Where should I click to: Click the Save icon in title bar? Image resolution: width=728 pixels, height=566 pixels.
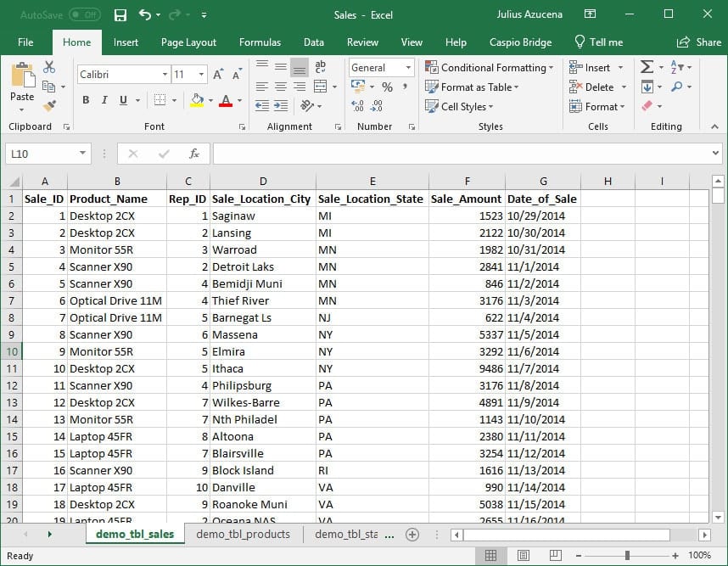click(120, 14)
